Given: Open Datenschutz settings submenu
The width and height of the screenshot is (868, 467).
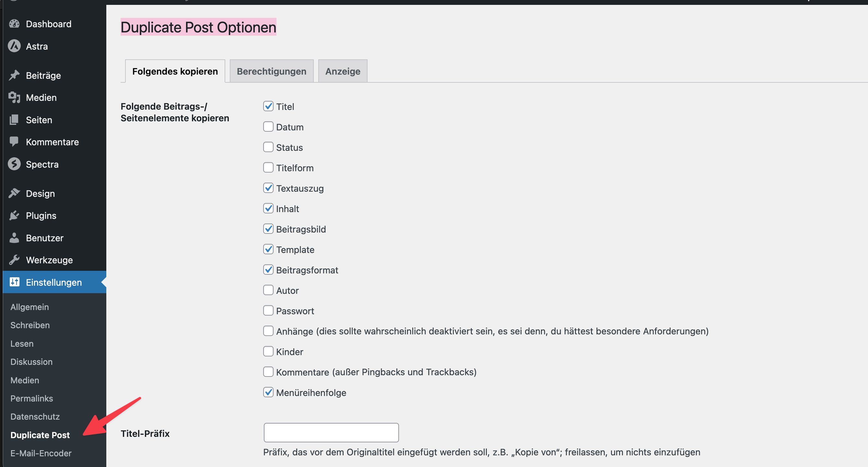Looking at the screenshot, I should [35, 416].
